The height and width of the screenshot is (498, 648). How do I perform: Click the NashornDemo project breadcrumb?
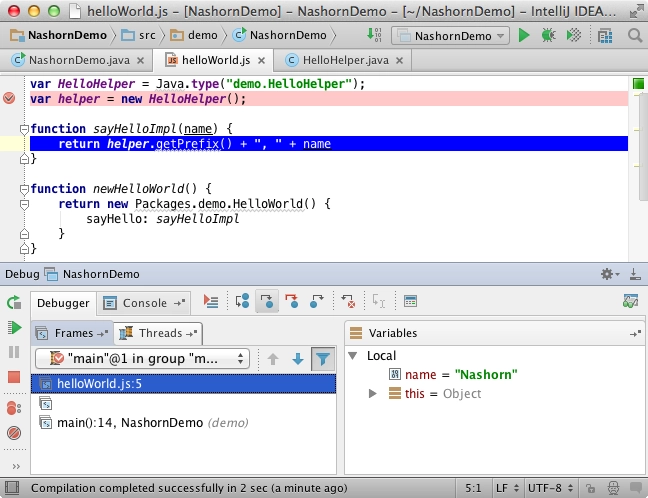pyautogui.click(x=58, y=36)
